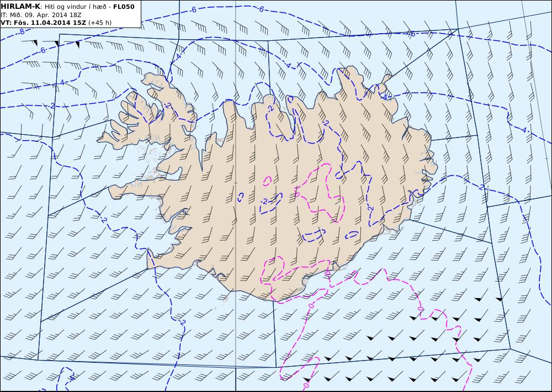Click the 'IT: Mið. 09. Apr. 2014 18Z' line
The height and width of the screenshot is (392, 552).
pos(41,15)
